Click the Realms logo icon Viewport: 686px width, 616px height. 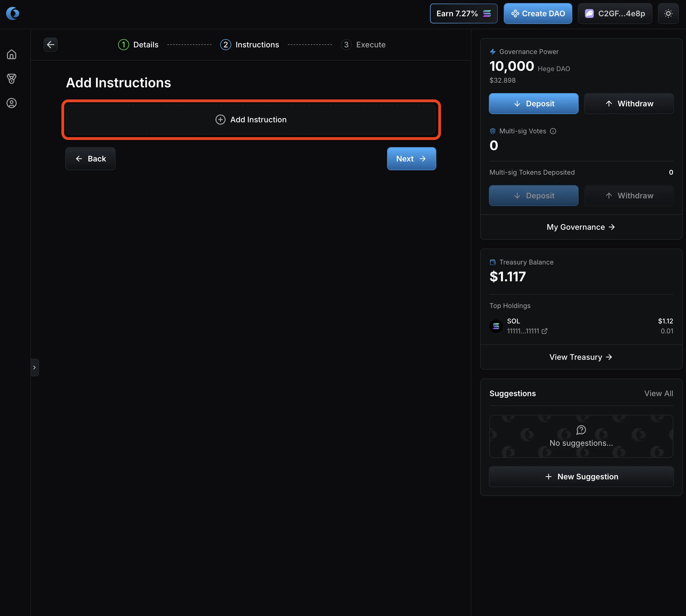(13, 13)
